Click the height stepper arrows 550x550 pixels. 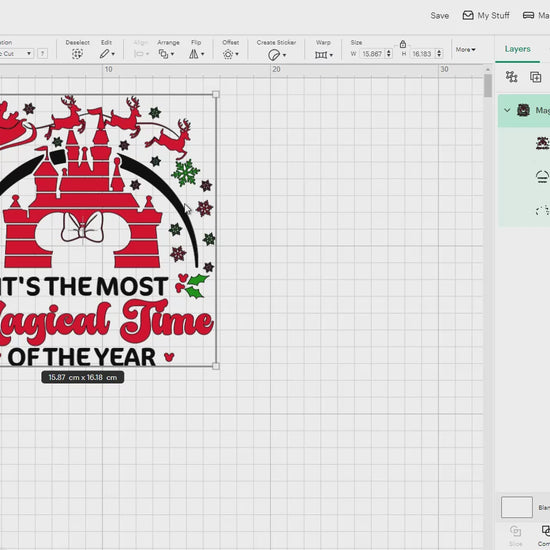(x=439, y=54)
